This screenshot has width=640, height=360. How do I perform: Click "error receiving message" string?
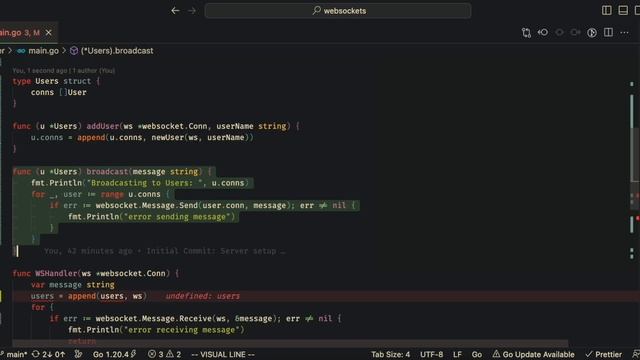pyautogui.click(x=184, y=329)
